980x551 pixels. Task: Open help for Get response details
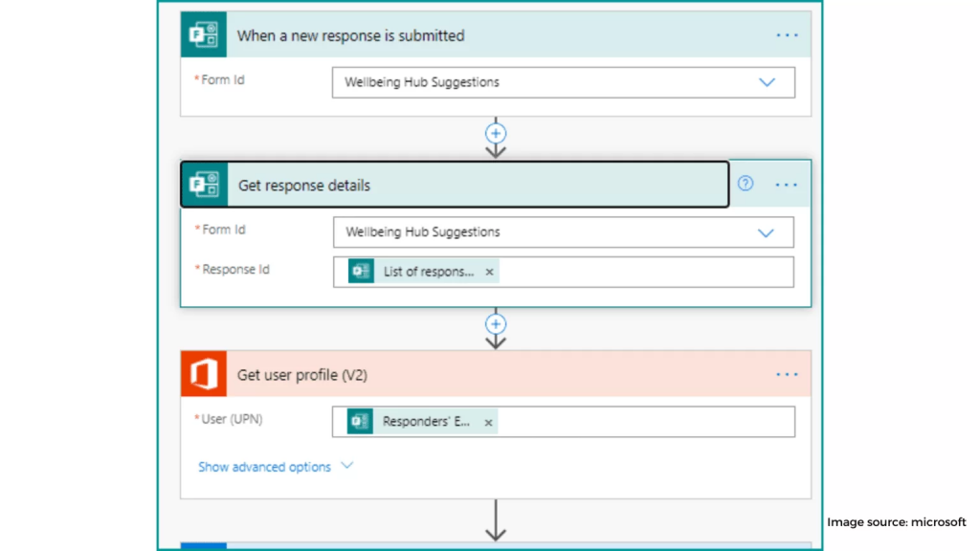[745, 184]
